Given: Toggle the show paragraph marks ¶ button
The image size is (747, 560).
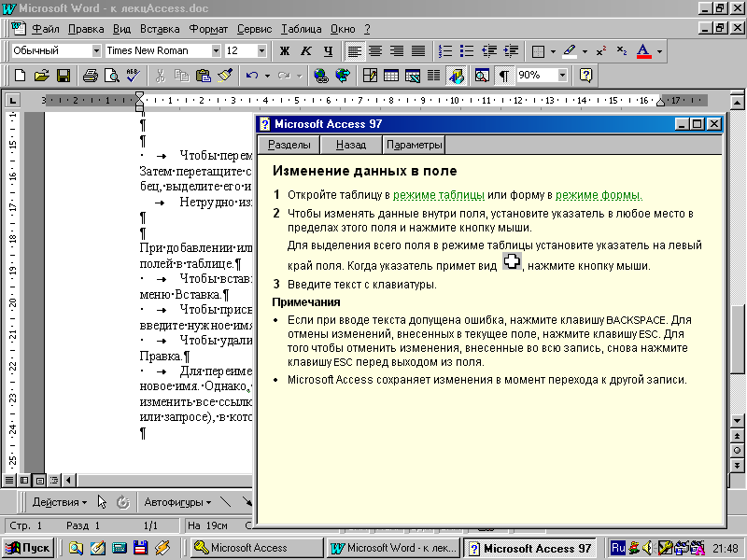Looking at the screenshot, I should point(504,76).
